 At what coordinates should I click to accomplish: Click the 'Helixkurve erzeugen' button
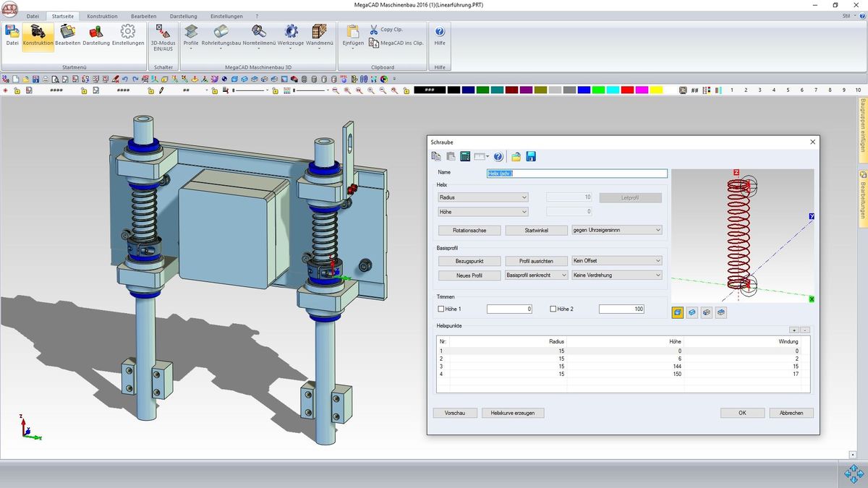click(x=513, y=413)
